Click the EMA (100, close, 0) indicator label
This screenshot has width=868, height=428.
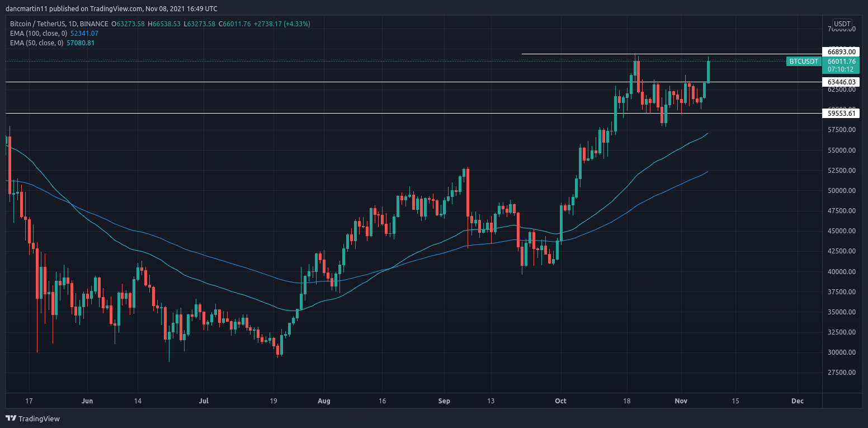click(x=39, y=34)
